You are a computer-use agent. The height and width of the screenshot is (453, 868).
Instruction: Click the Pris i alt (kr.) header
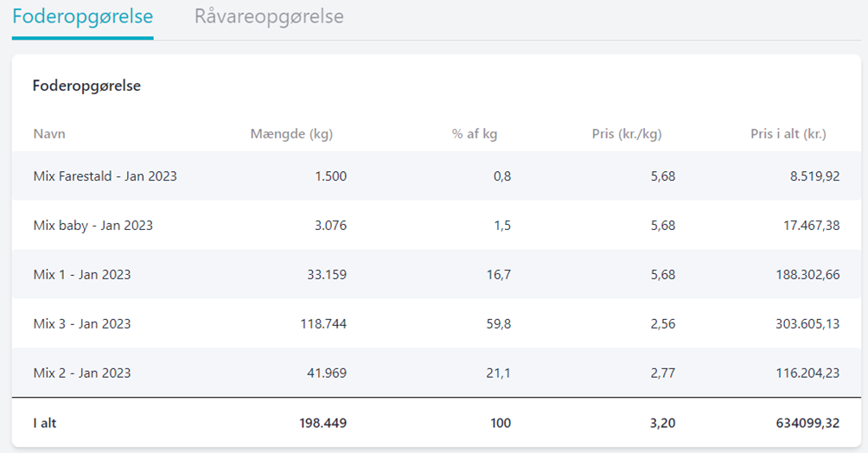pyautogui.click(x=788, y=134)
